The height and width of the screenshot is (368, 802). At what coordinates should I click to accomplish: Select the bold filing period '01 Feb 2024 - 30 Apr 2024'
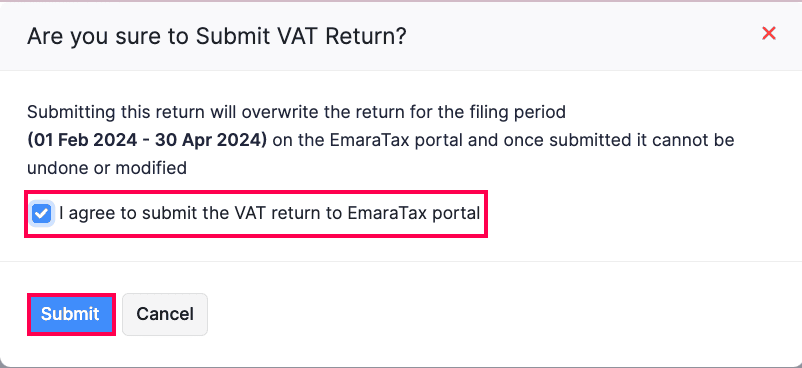point(147,140)
